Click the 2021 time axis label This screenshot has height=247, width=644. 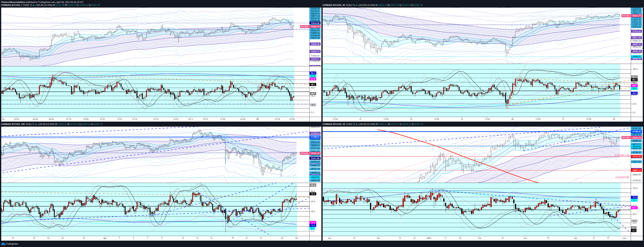pyautogui.click(x=429, y=238)
